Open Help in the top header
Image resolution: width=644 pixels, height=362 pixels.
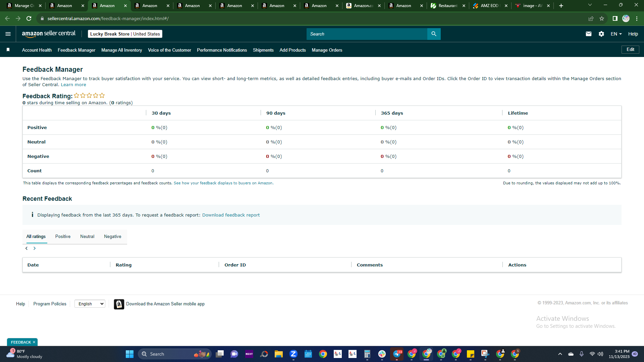coord(633,34)
